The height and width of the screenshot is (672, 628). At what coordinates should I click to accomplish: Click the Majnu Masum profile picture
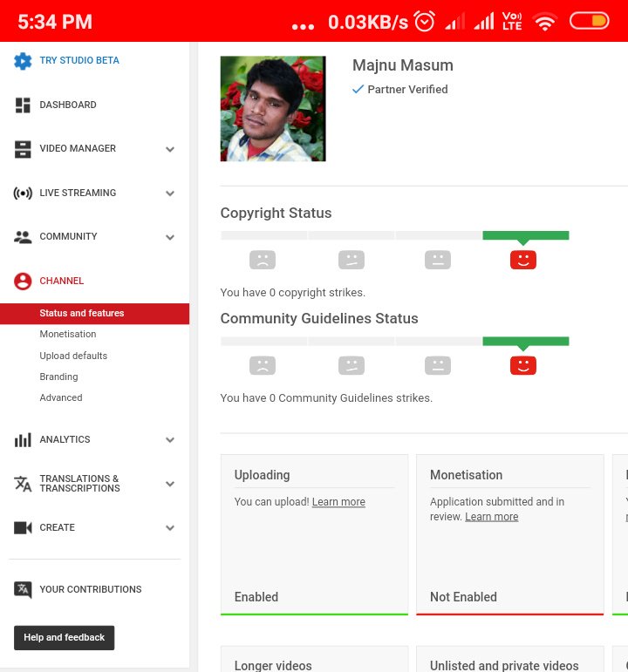[x=273, y=108]
